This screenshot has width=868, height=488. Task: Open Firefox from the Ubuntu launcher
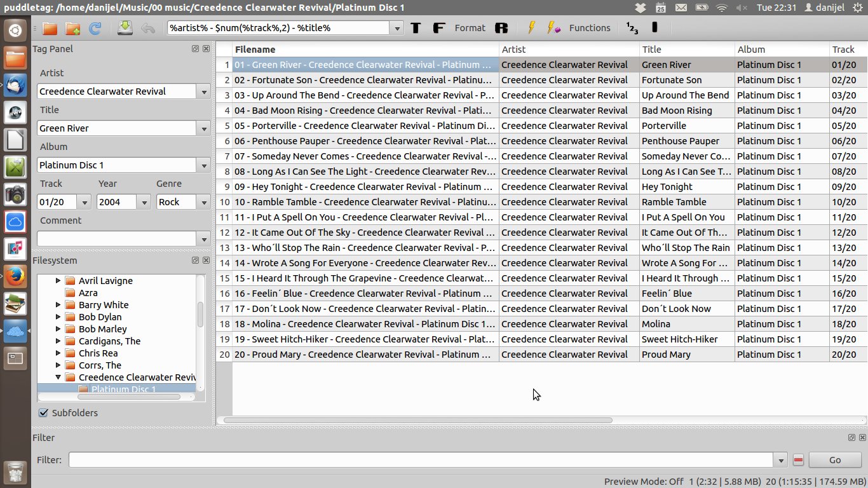15,276
